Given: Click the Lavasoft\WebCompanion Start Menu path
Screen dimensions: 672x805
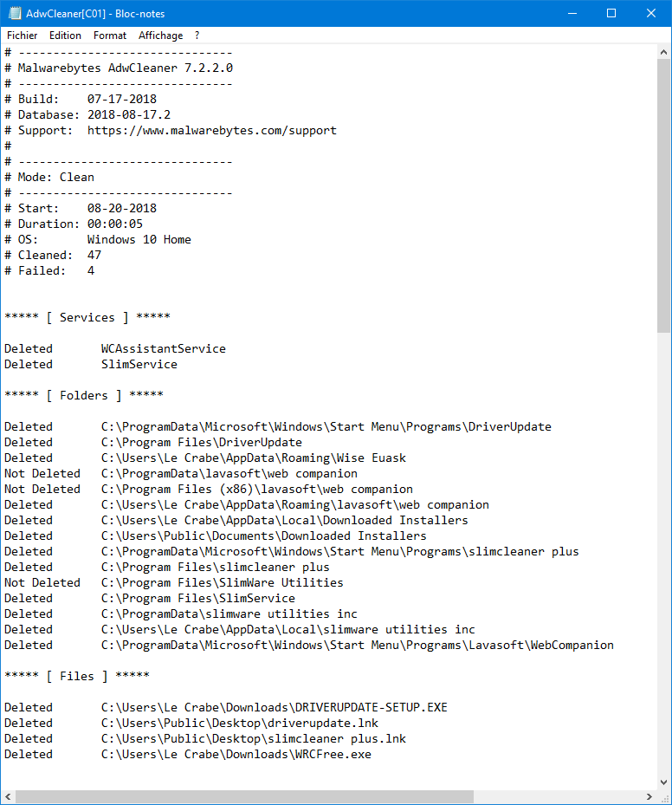Looking at the screenshot, I should (358, 645).
